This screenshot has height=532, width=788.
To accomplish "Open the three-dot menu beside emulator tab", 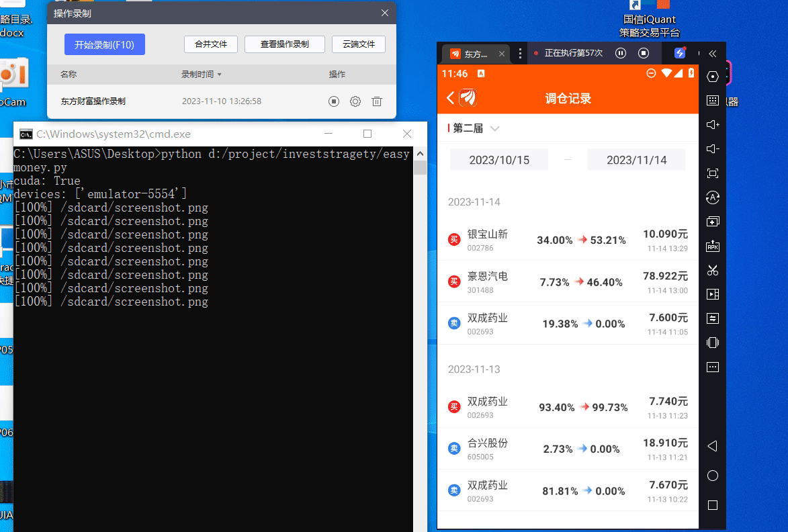I will coord(520,54).
